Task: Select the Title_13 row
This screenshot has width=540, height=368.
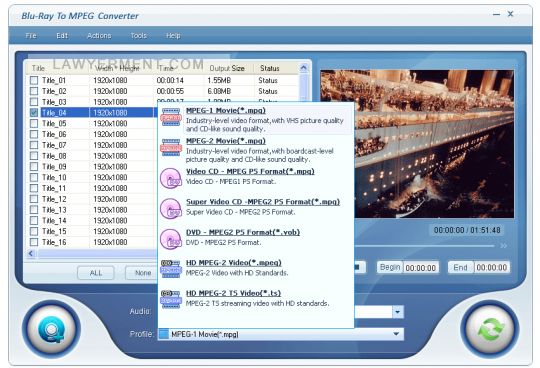Action: tap(91, 210)
